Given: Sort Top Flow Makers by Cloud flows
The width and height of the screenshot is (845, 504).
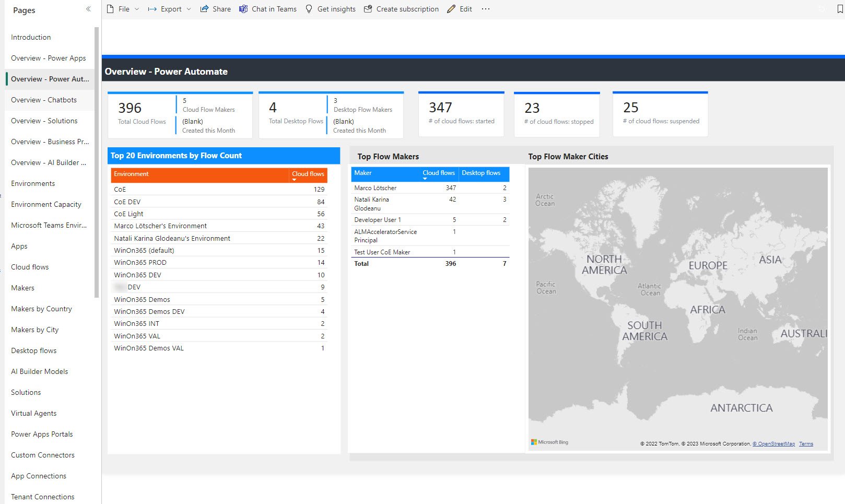Looking at the screenshot, I should 439,174.
